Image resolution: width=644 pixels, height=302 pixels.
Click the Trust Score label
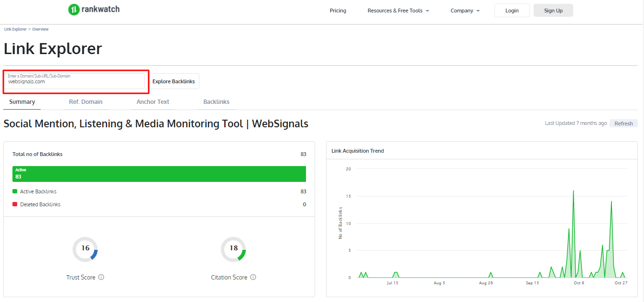81,277
